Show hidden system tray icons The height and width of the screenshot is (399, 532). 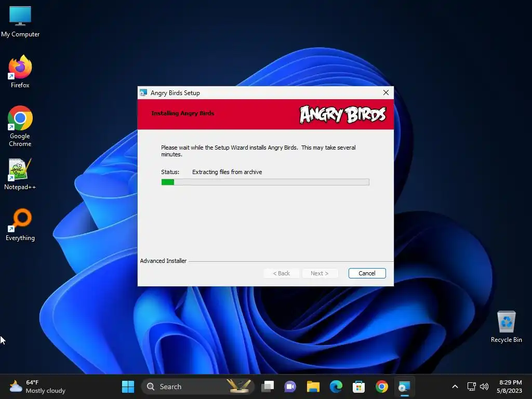455,387
